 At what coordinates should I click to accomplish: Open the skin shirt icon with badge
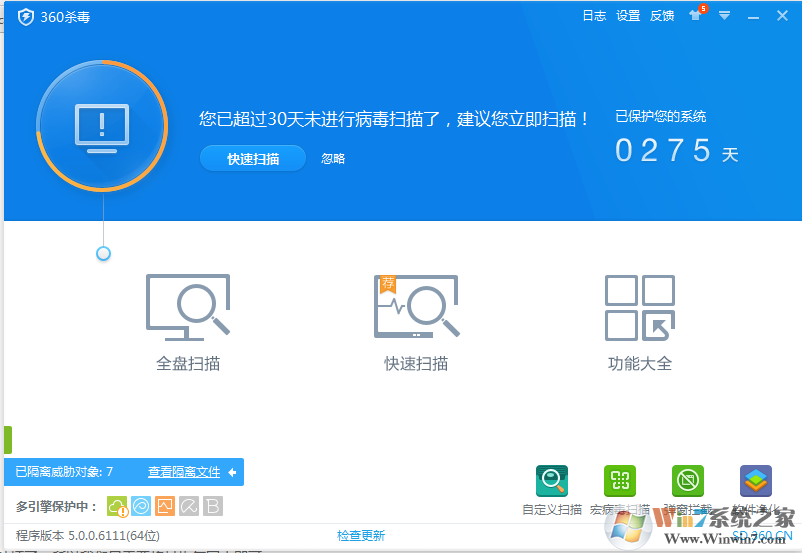click(x=697, y=14)
